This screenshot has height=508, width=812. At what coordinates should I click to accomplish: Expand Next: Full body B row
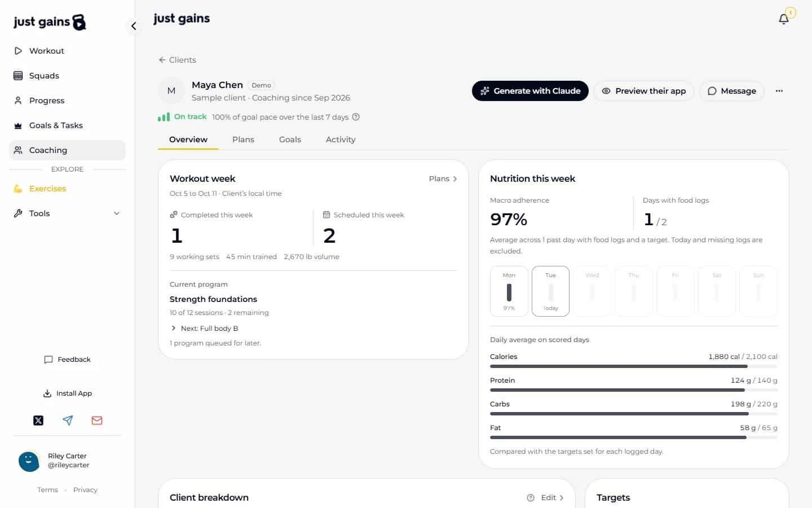pyautogui.click(x=204, y=329)
